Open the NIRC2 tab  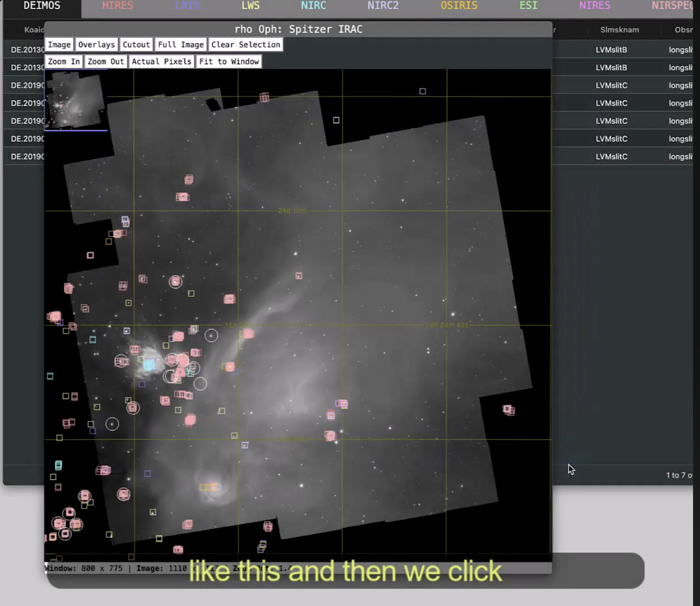click(x=383, y=6)
